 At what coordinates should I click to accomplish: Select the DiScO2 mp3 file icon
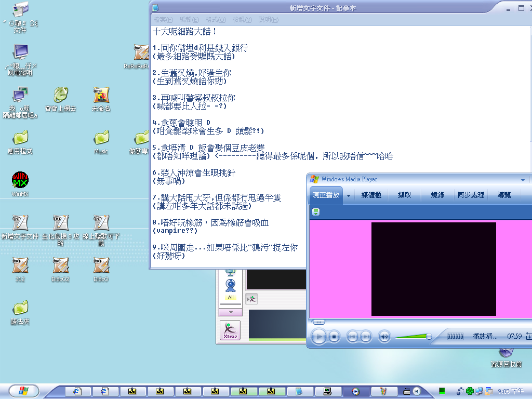coord(60,270)
